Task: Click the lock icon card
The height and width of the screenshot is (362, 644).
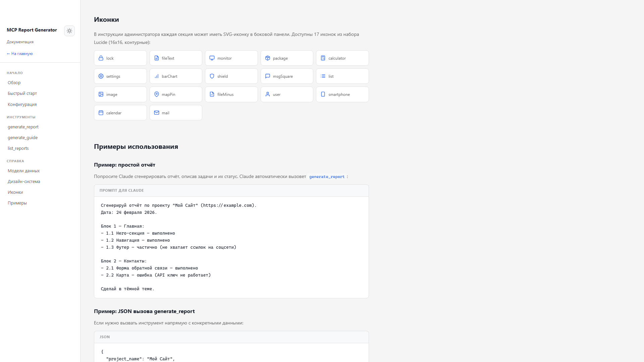Action: pyautogui.click(x=120, y=58)
